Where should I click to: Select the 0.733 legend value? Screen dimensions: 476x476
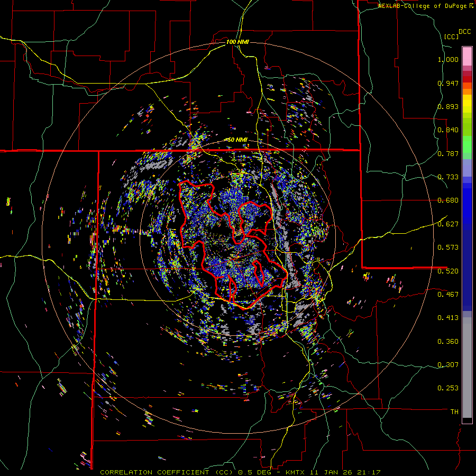448,177
